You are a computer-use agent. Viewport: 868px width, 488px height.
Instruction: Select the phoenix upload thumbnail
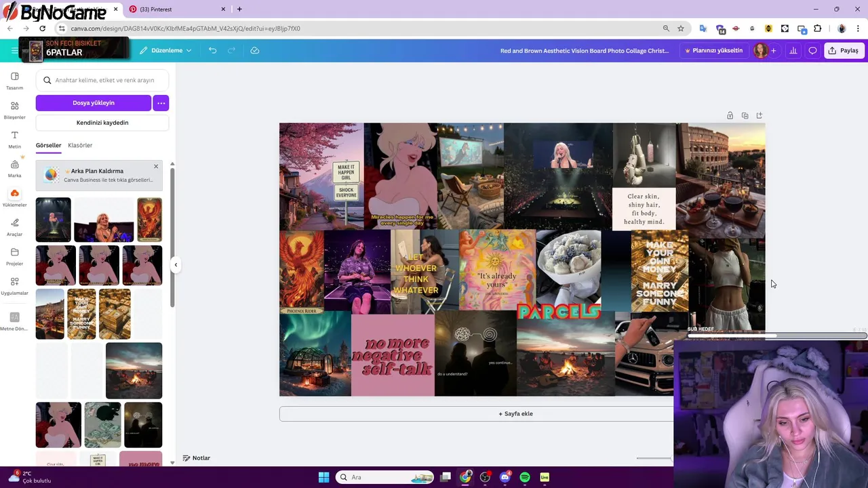(x=149, y=220)
